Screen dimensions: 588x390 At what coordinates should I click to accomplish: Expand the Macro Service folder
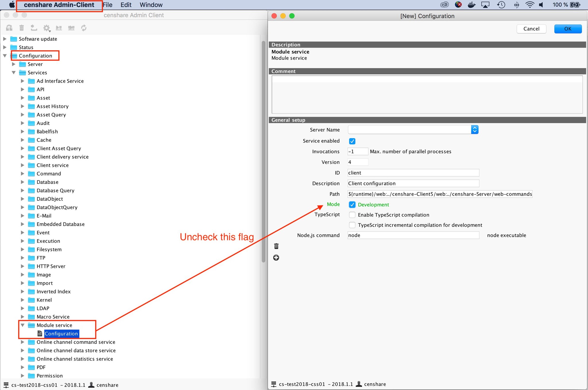(22, 317)
